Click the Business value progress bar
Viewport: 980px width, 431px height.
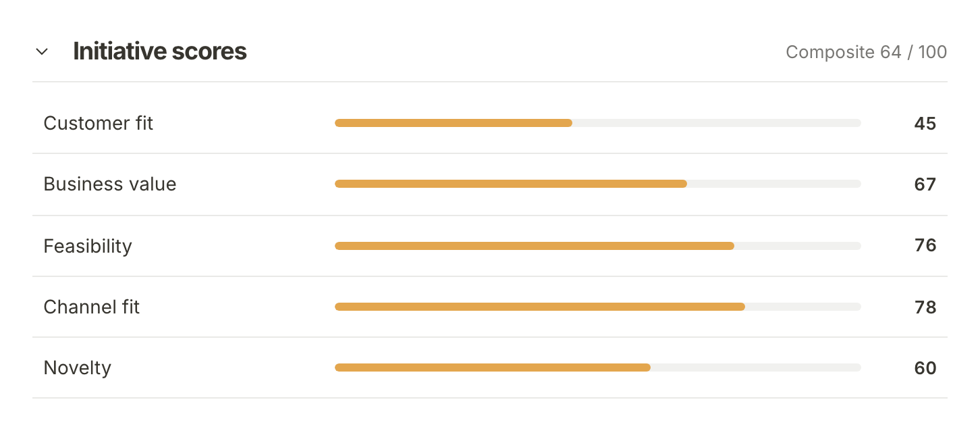pyautogui.click(x=598, y=184)
